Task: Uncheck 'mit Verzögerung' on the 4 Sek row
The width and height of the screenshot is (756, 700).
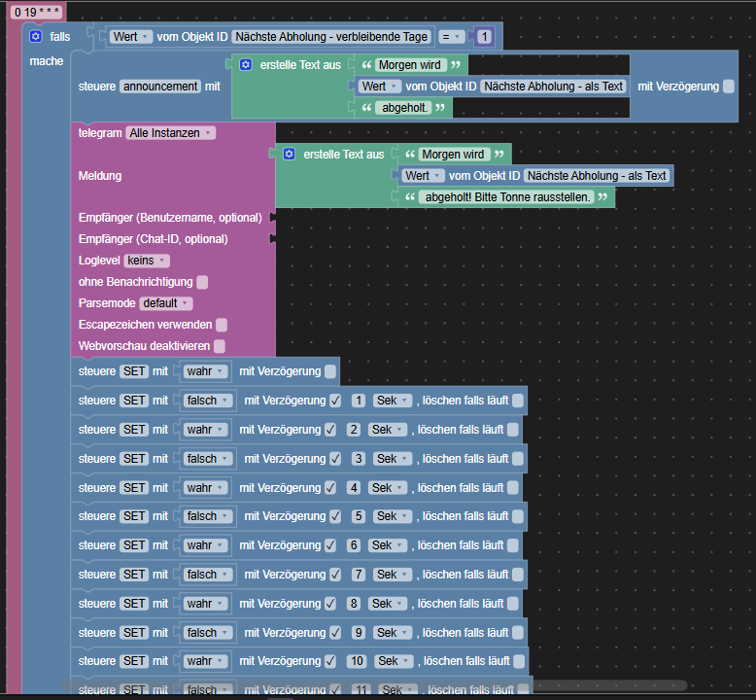Action: pyautogui.click(x=330, y=488)
